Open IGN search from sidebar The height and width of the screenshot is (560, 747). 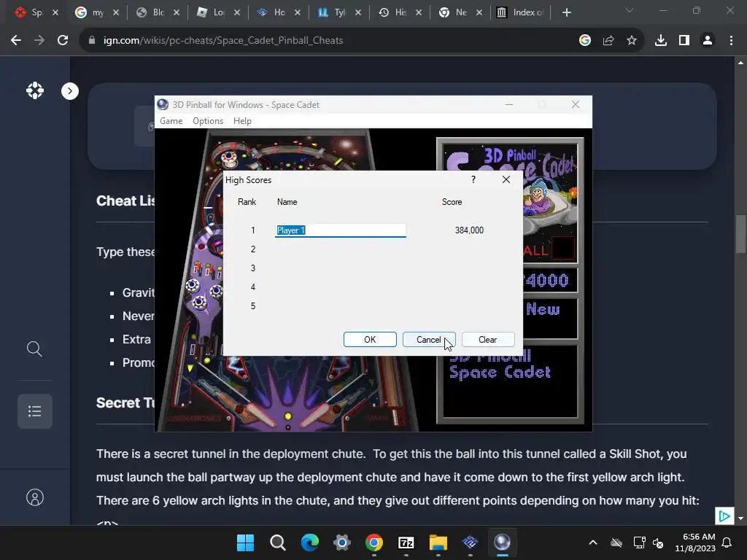pos(34,349)
